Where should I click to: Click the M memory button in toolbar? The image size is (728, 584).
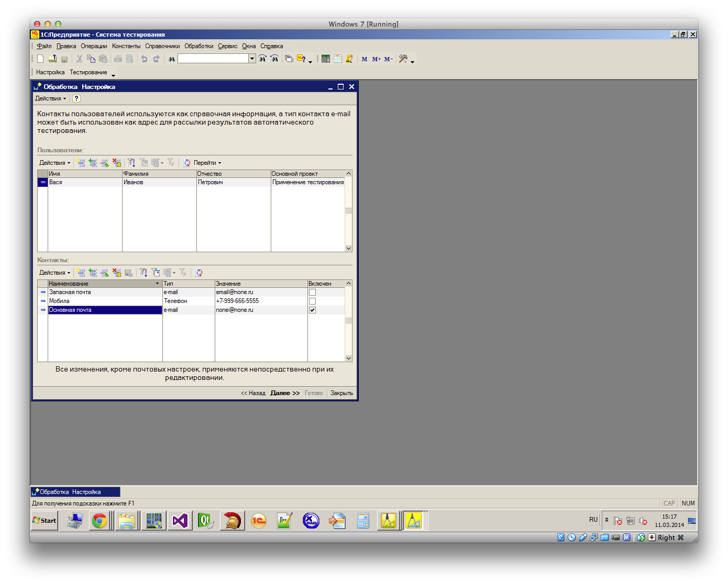click(365, 59)
